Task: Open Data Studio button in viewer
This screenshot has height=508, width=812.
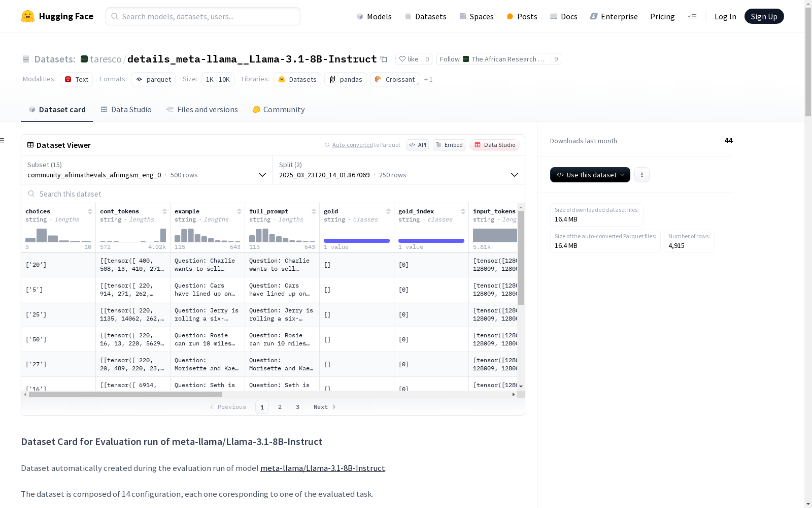Action: pyautogui.click(x=495, y=145)
